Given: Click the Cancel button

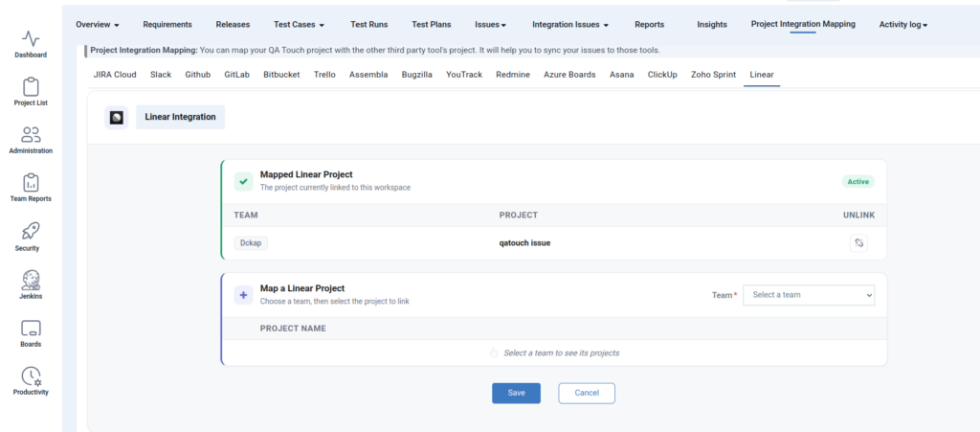Looking at the screenshot, I should 587,394.
